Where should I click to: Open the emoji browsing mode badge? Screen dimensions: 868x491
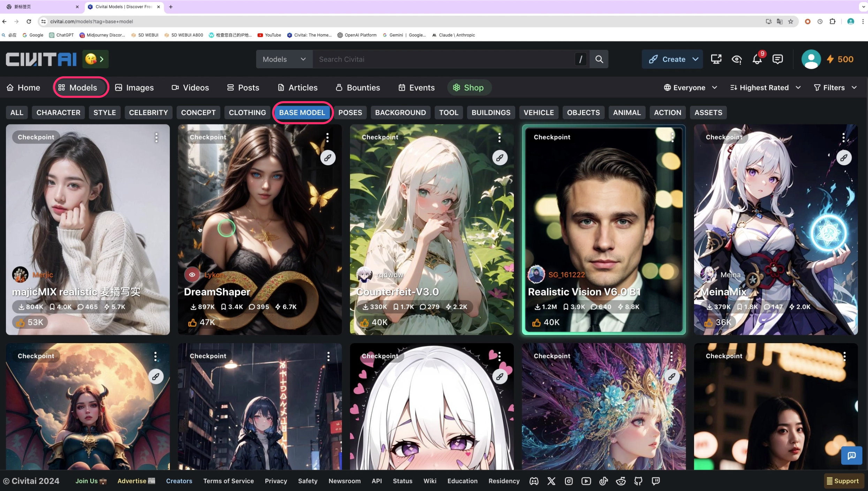pos(95,59)
